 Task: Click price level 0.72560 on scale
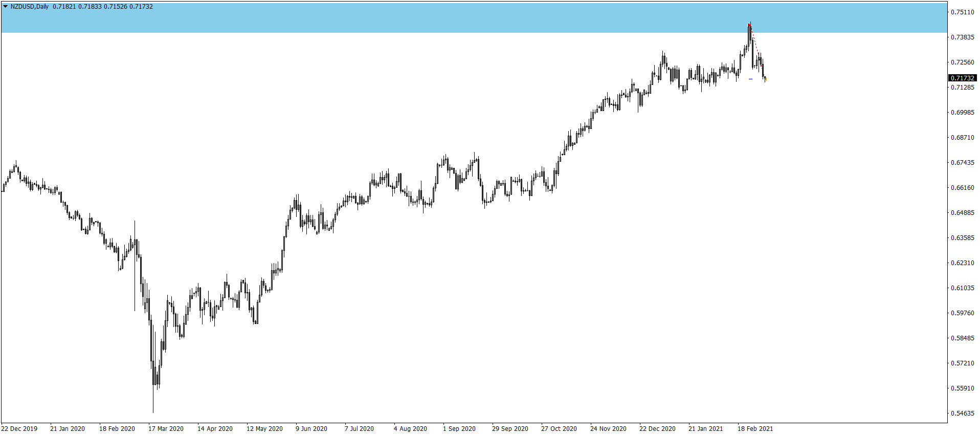tap(962, 62)
